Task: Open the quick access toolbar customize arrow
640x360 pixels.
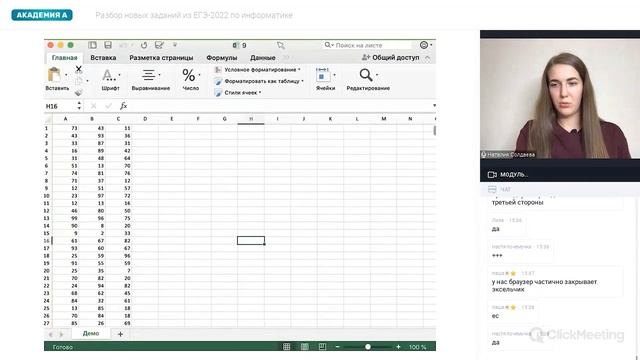Action: point(175,45)
